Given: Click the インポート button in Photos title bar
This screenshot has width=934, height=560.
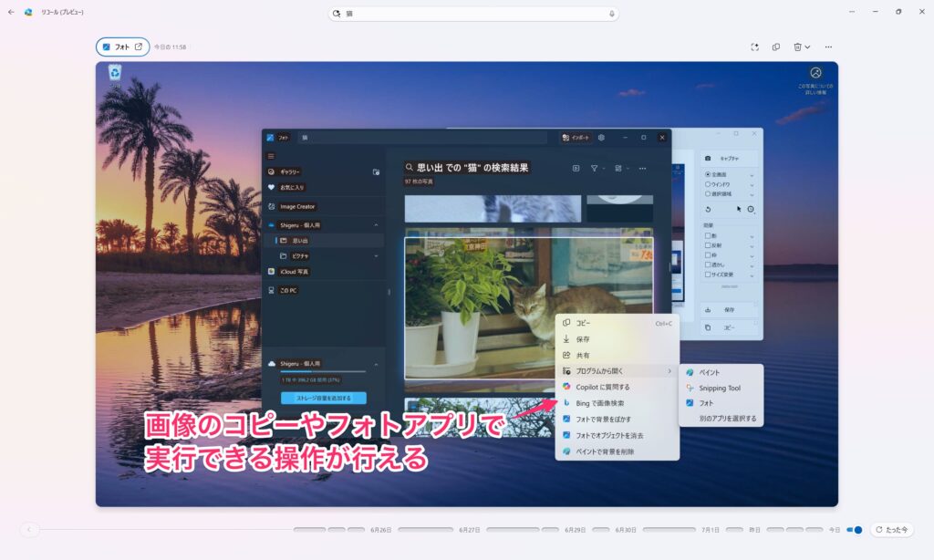Looking at the screenshot, I should pos(576,138).
